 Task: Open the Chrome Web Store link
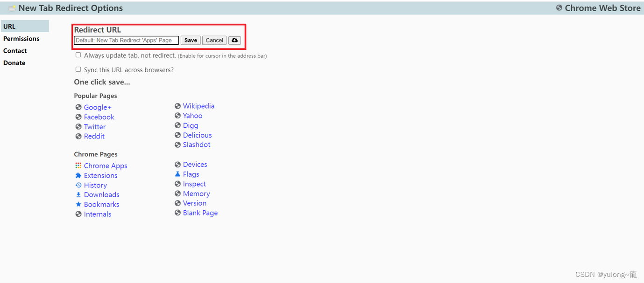click(602, 8)
